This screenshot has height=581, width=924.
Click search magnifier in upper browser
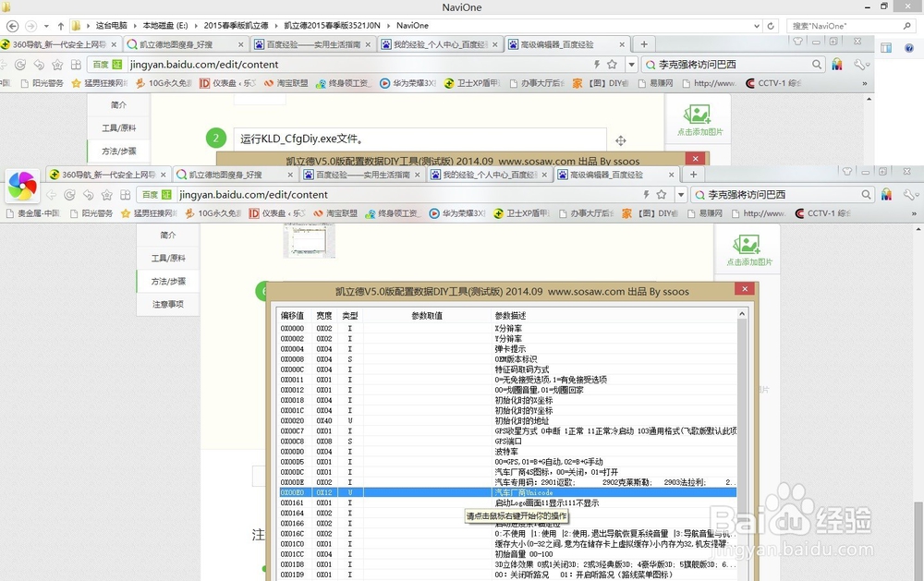[x=817, y=65]
